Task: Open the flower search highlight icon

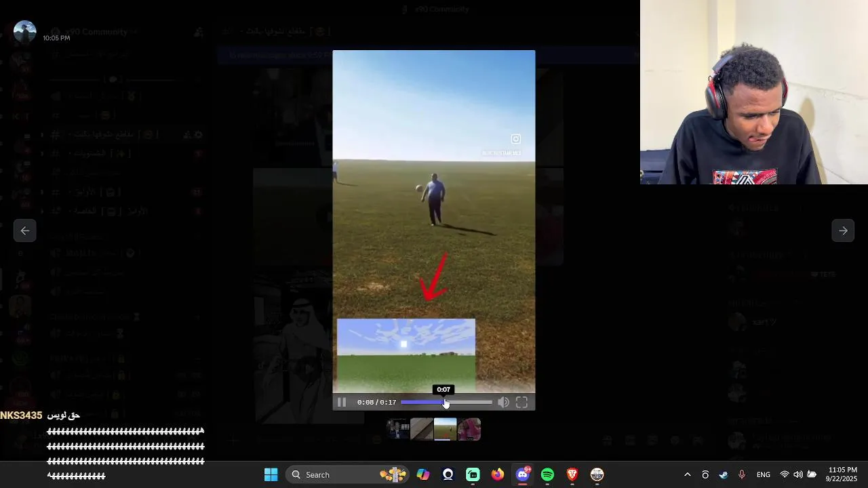Action: click(x=393, y=474)
